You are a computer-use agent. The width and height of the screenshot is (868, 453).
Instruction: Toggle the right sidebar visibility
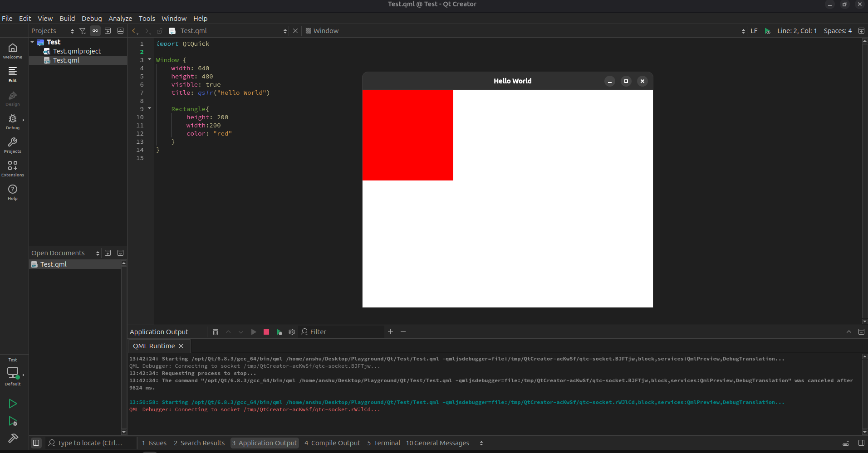point(861,443)
